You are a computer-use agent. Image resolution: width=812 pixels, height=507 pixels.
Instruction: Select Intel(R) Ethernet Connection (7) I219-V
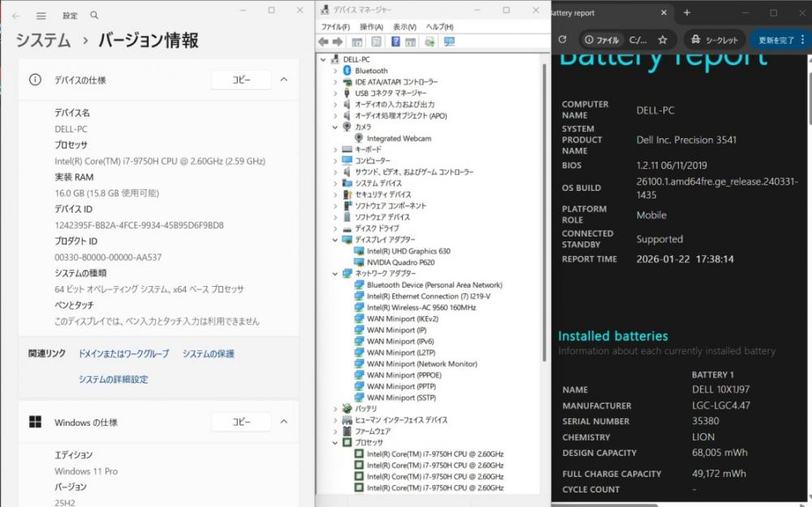(429, 296)
